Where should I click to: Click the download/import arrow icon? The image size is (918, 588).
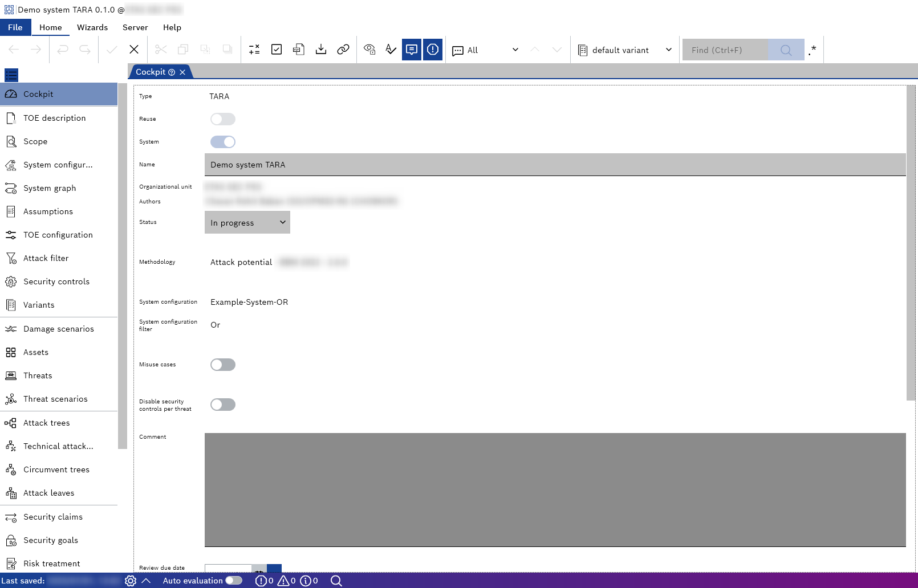321,50
